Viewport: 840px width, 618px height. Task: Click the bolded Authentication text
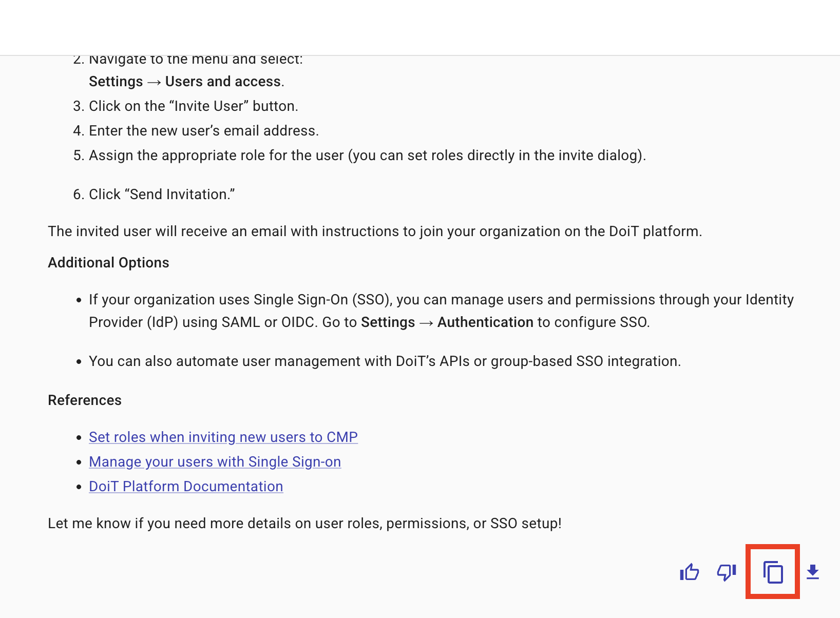pos(485,322)
